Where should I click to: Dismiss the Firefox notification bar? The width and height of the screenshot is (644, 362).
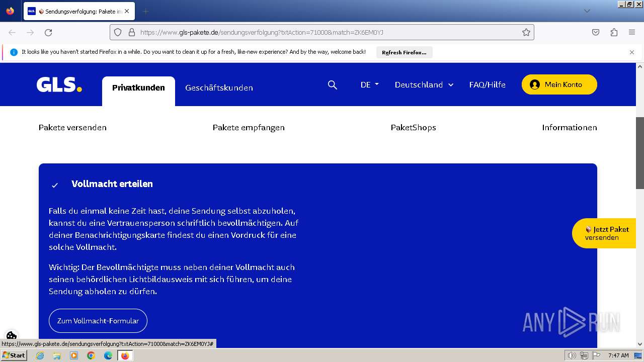click(x=632, y=52)
